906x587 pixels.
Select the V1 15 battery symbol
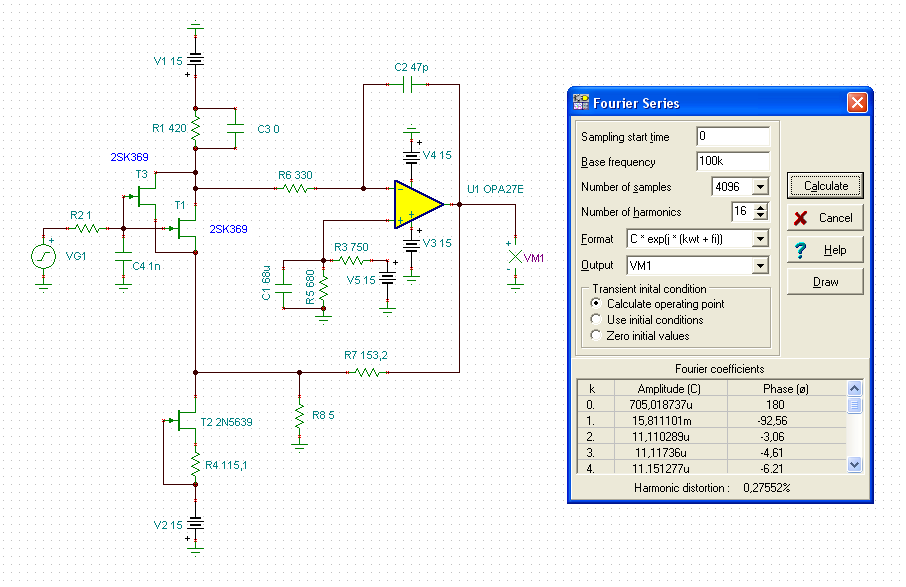[x=195, y=60]
